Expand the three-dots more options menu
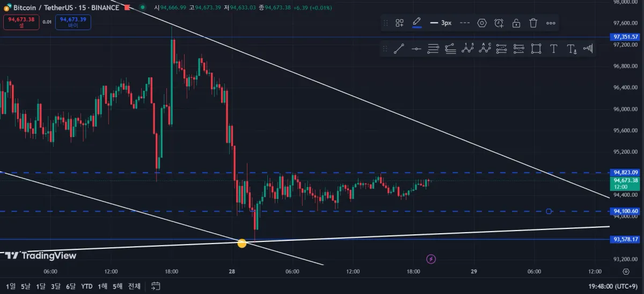 551,23
